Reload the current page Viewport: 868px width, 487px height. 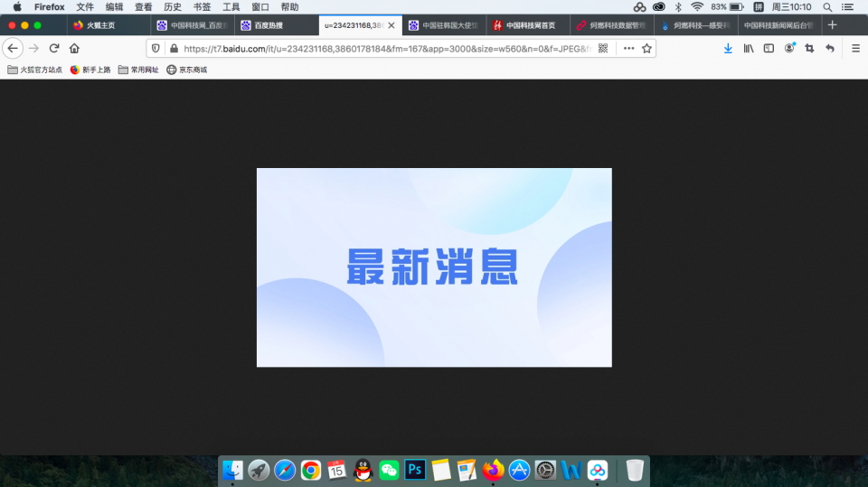(54, 48)
